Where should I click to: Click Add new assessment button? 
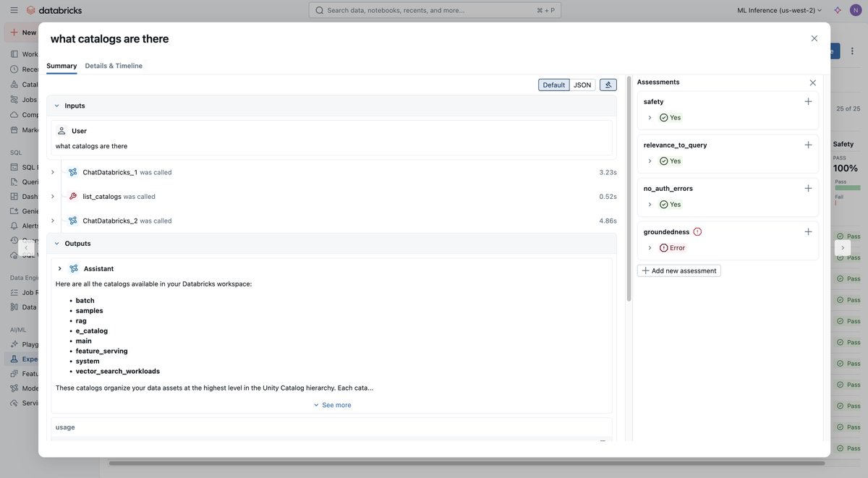coord(679,270)
